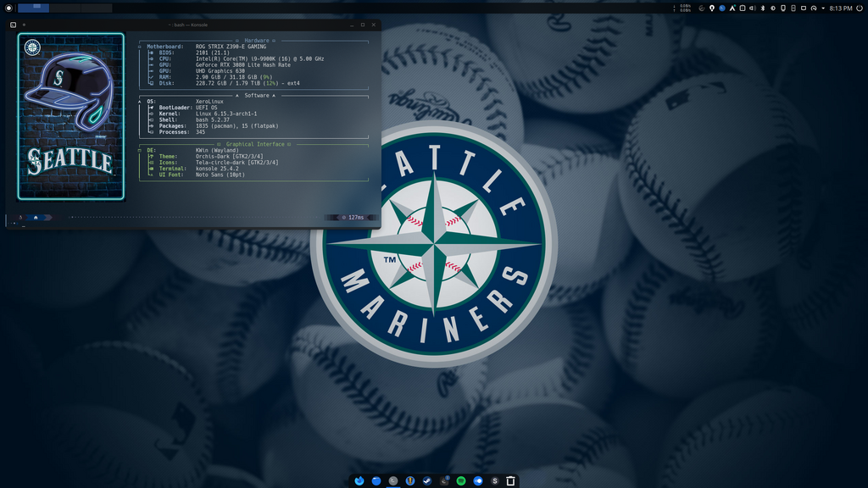Click the blue circular tray icon
This screenshot has width=868, height=488.
tap(722, 8)
